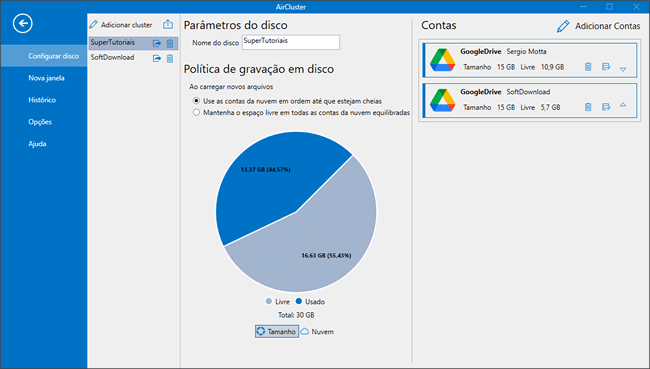The height and width of the screenshot is (369, 650).
Task: Move SoftDownload account up with arrow
Action: point(623,105)
